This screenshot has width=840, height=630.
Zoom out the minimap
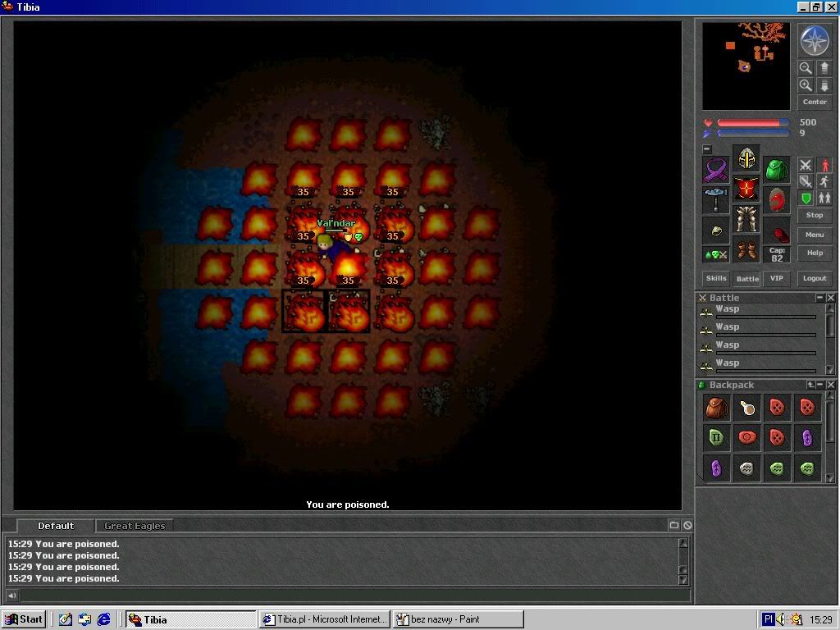pyautogui.click(x=806, y=68)
